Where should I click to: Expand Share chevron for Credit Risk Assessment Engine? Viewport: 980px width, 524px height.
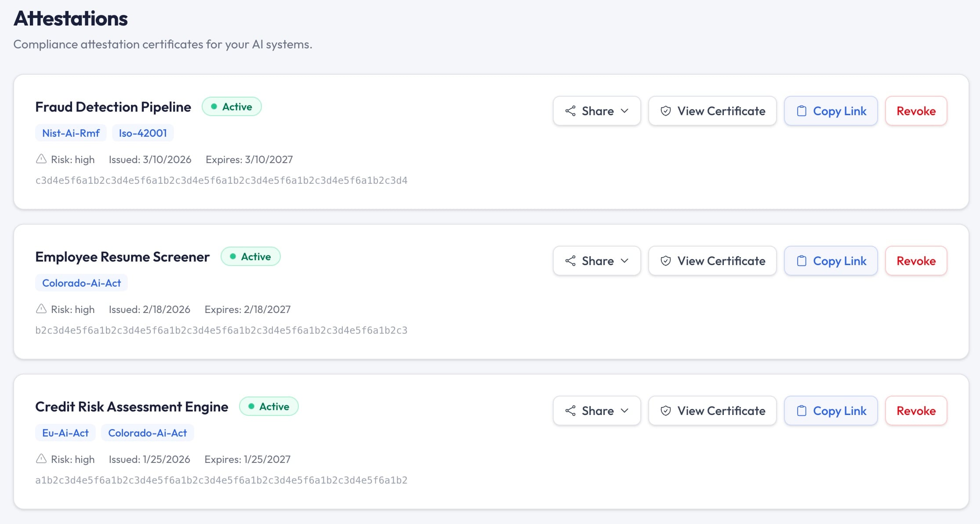point(625,411)
